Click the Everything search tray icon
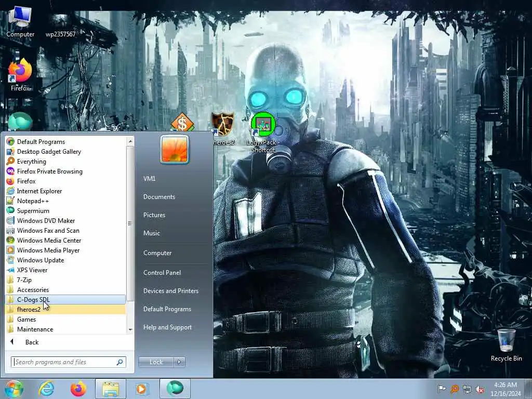This screenshot has height=399, width=532. [x=454, y=389]
